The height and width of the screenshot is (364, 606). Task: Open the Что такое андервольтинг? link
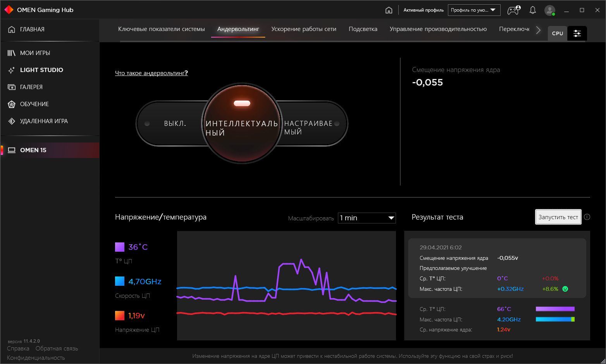[151, 73]
